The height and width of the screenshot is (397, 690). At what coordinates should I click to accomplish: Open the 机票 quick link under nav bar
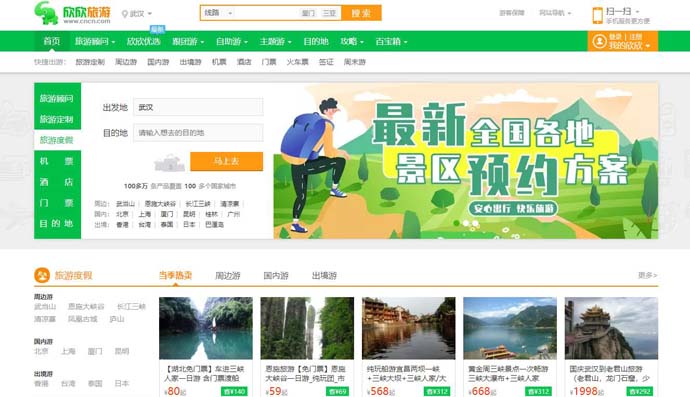click(x=219, y=62)
